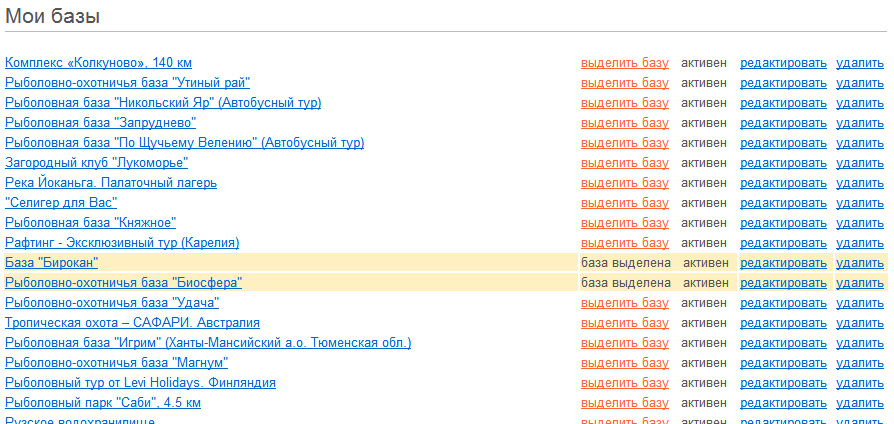Edit Рыболовная база "Игрим" entry

(x=783, y=343)
